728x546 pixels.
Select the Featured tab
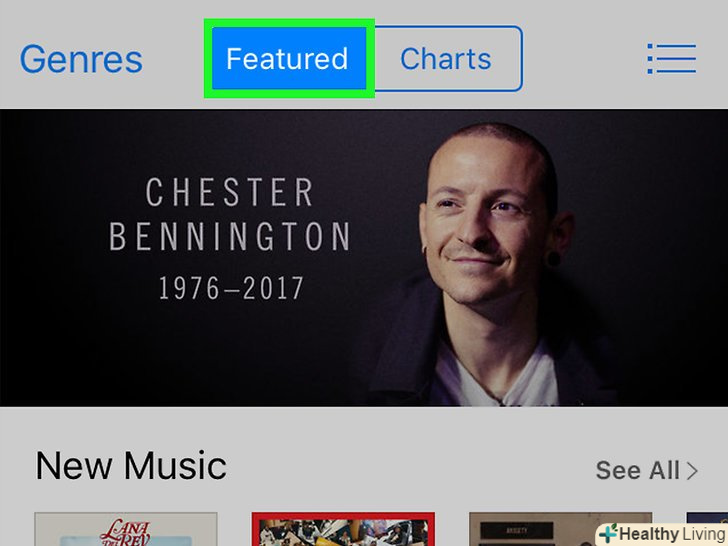pos(289,58)
